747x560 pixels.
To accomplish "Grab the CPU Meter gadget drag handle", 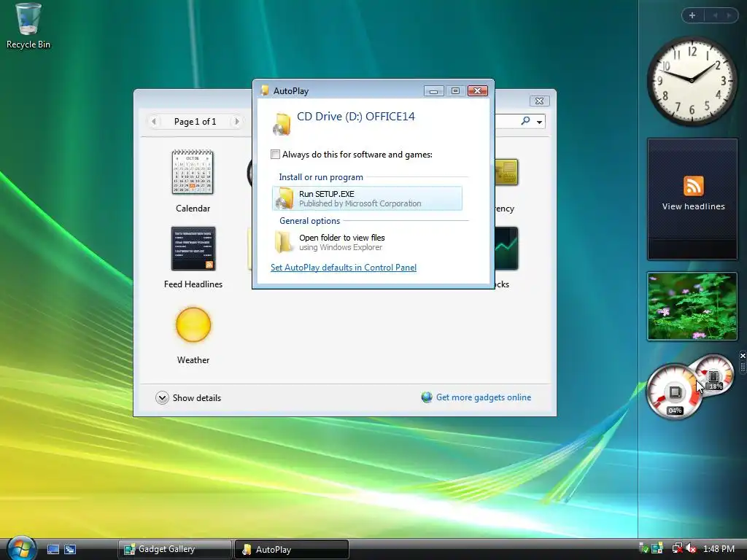I will click(742, 367).
